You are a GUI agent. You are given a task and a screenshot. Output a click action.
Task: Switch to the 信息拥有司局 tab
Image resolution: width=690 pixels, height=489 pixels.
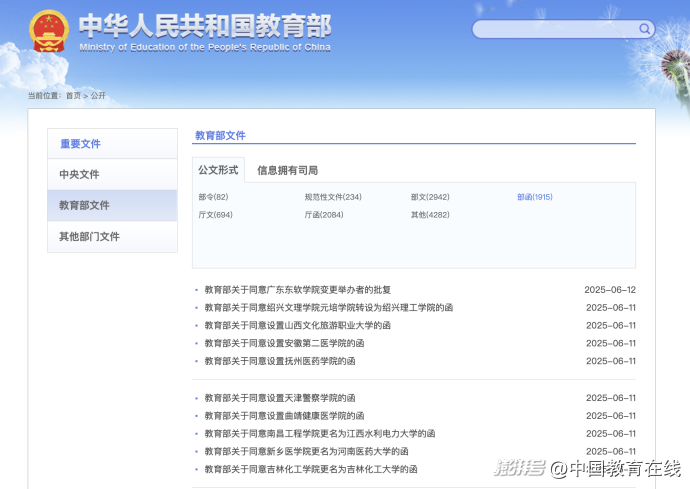pyautogui.click(x=287, y=171)
